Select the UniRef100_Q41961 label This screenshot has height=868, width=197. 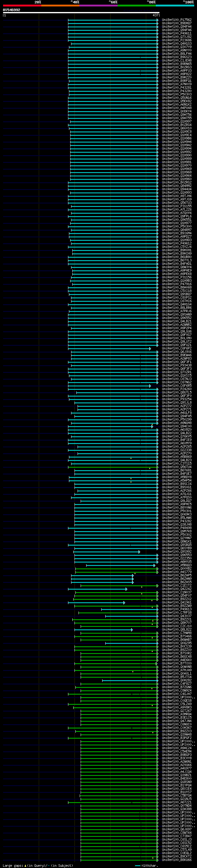[176, 603]
